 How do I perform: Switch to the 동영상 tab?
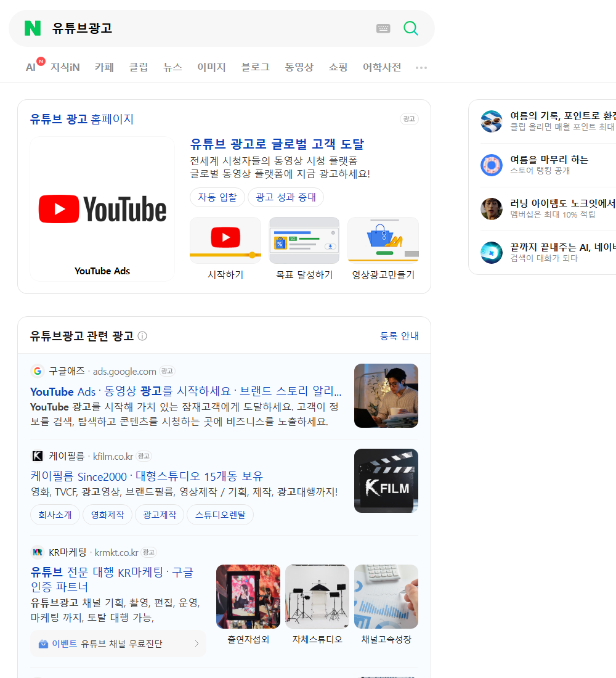click(299, 67)
